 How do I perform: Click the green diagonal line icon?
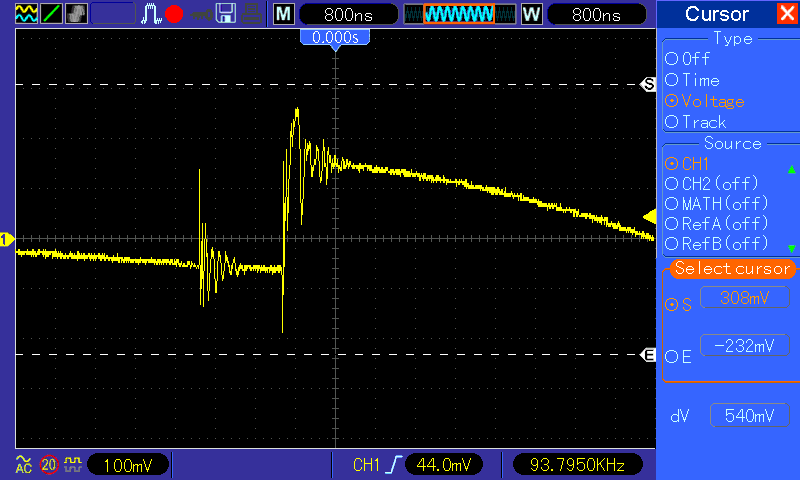coord(51,14)
